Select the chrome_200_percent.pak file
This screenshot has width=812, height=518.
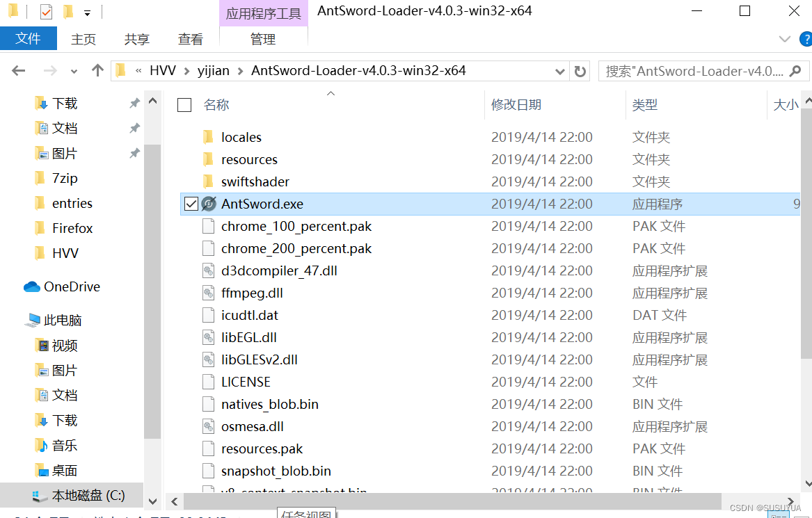296,248
